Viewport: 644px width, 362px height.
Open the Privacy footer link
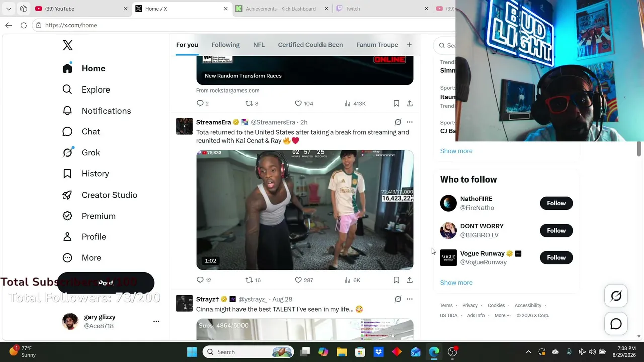(x=470, y=305)
